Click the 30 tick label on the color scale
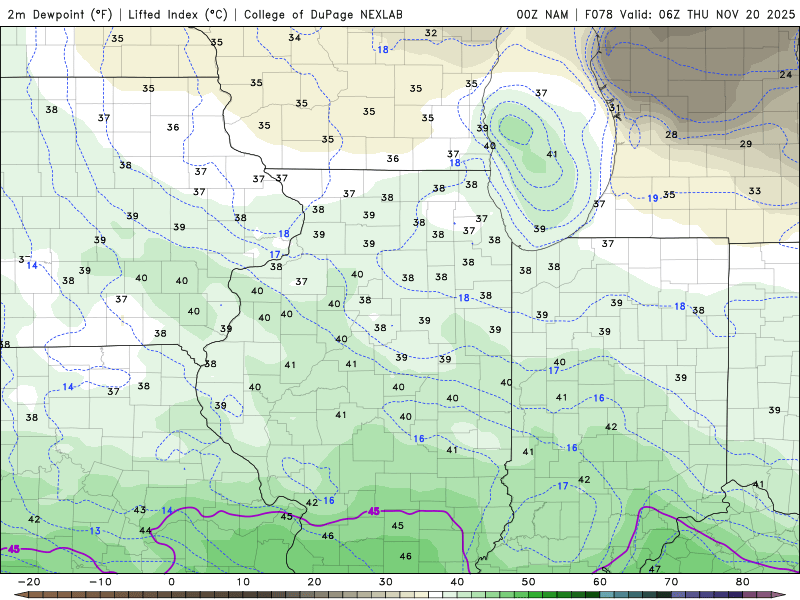Viewport: 800px width, 600px height. 386,582
